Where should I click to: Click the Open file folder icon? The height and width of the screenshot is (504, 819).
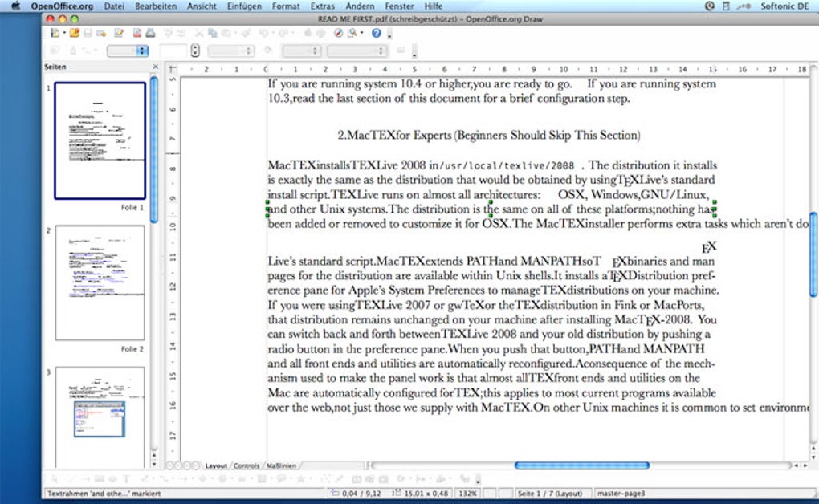[x=75, y=33]
